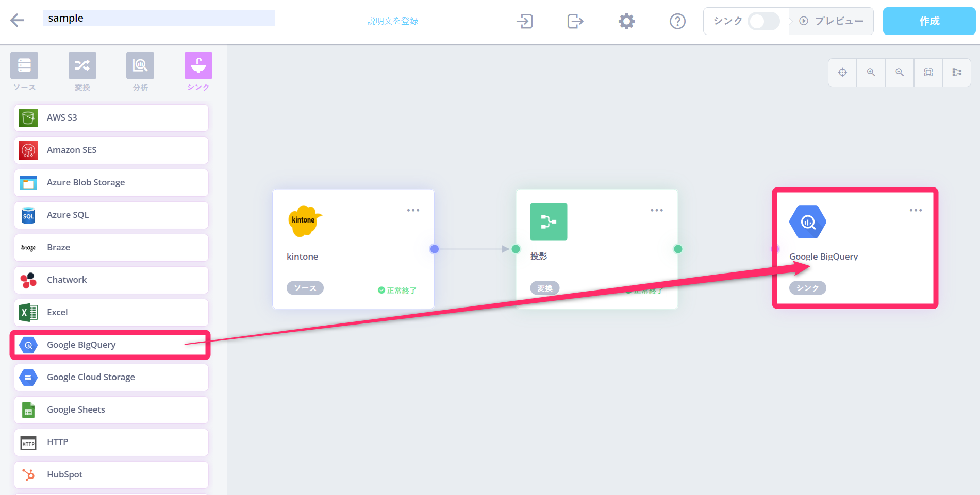
Task: Click the 説明文を登録 link
Action: (x=392, y=21)
